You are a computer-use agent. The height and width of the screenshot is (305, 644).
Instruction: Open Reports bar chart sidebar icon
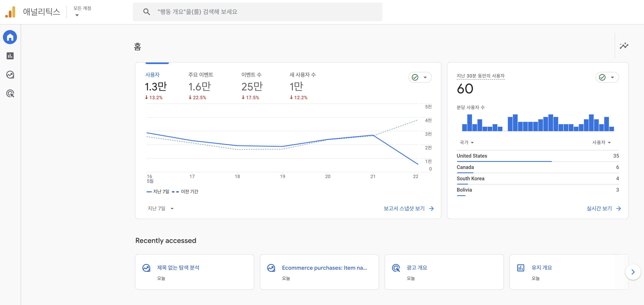(x=10, y=56)
